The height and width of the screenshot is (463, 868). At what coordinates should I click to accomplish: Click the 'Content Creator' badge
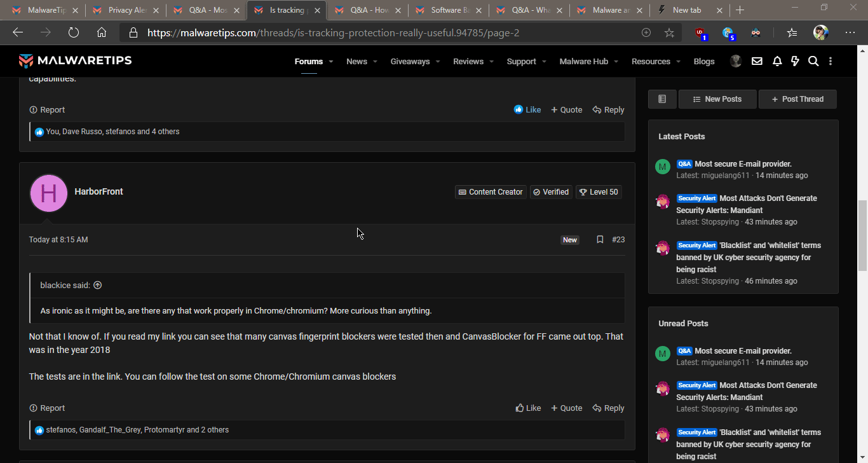coord(491,192)
